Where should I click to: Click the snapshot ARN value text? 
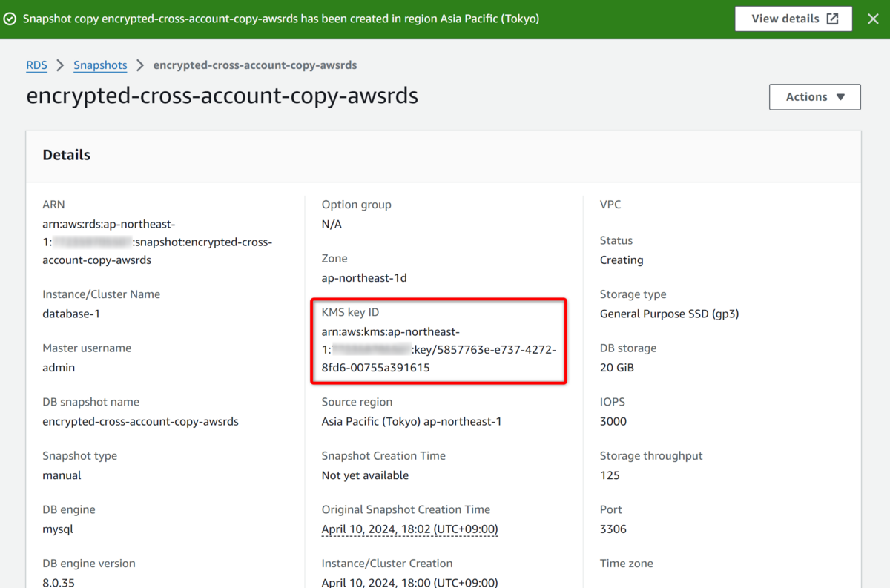click(x=157, y=242)
